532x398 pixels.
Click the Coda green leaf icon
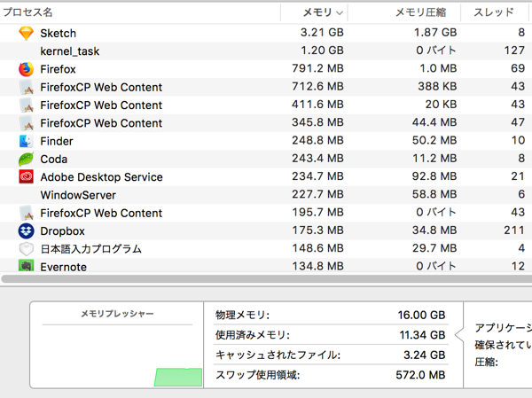(26, 160)
